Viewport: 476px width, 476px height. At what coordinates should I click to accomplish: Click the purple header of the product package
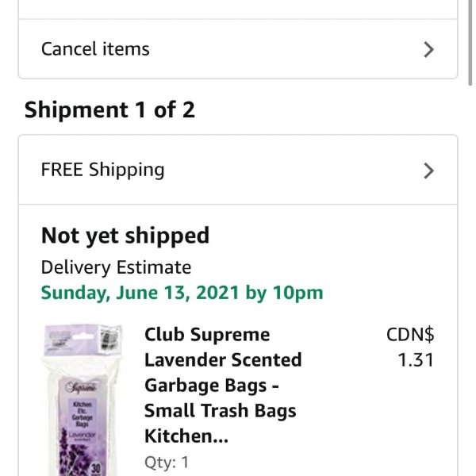(x=82, y=337)
